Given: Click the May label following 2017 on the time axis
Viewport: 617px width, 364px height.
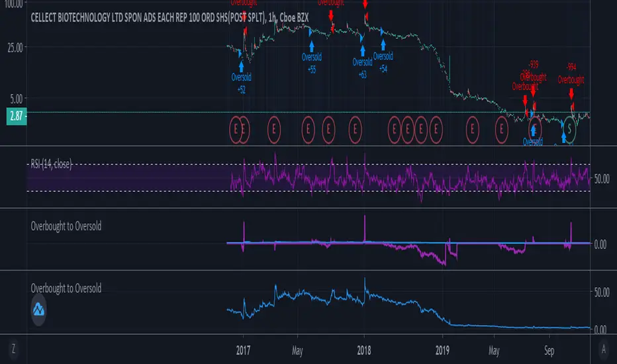Looking at the screenshot, I should pos(297,351).
